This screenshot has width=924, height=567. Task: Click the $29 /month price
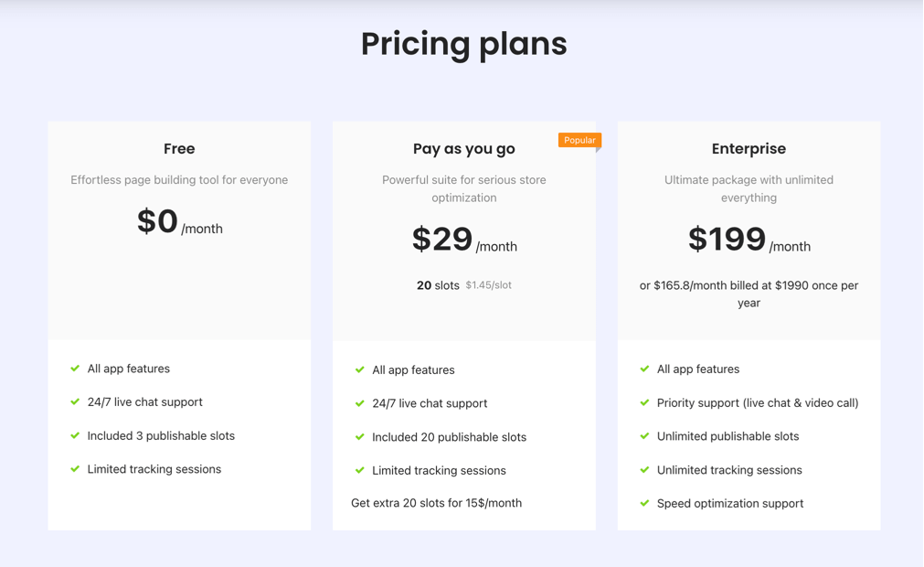click(x=464, y=240)
